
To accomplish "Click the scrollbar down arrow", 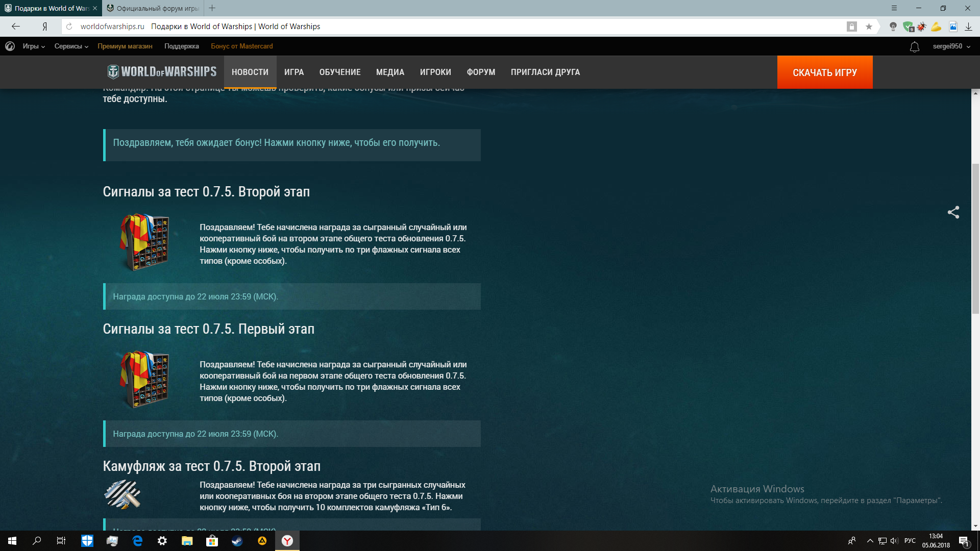I will pyautogui.click(x=975, y=526).
